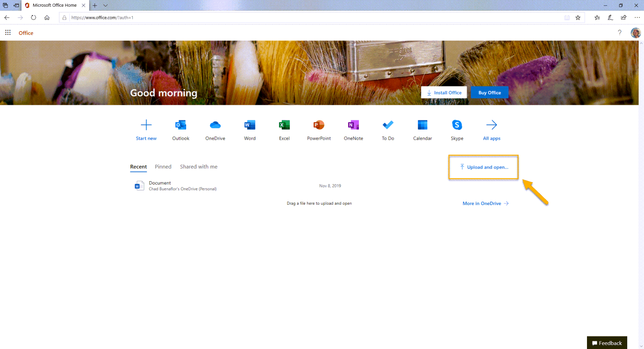Click Install Office
This screenshot has height=349, width=644.
[x=444, y=92]
